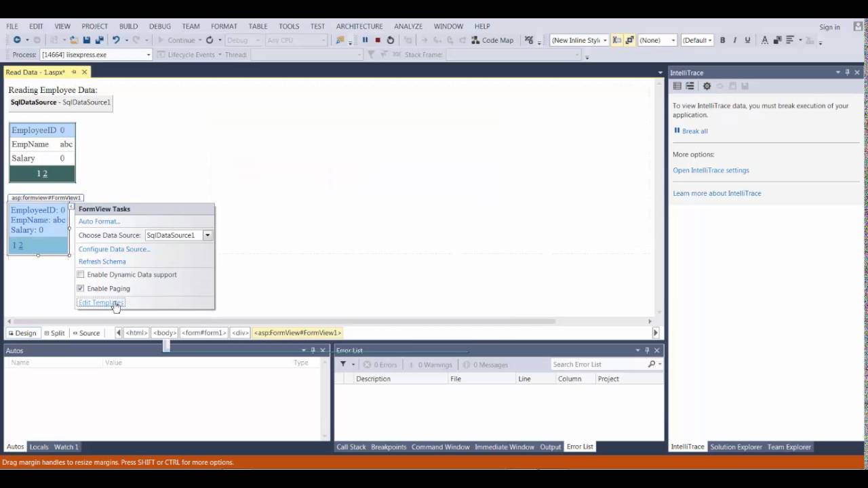Viewport: 868px width, 488px height.
Task: Toggle Bold formatting icon
Action: click(722, 40)
